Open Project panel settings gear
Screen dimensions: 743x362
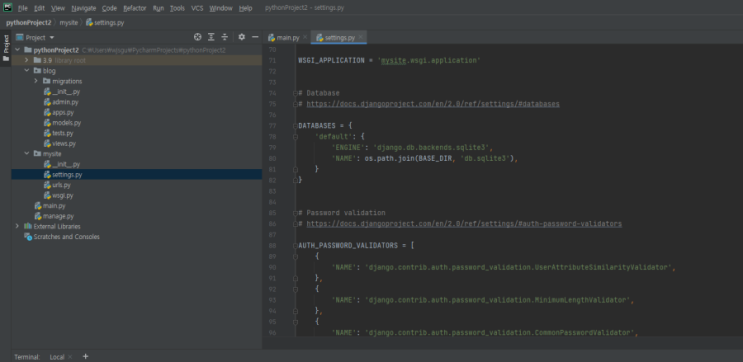[x=242, y=37]
